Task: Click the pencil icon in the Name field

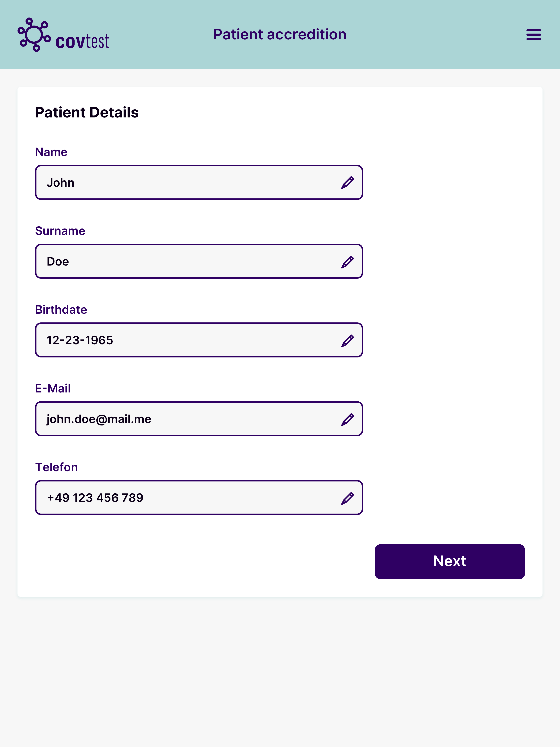Action: coord(347,183)
